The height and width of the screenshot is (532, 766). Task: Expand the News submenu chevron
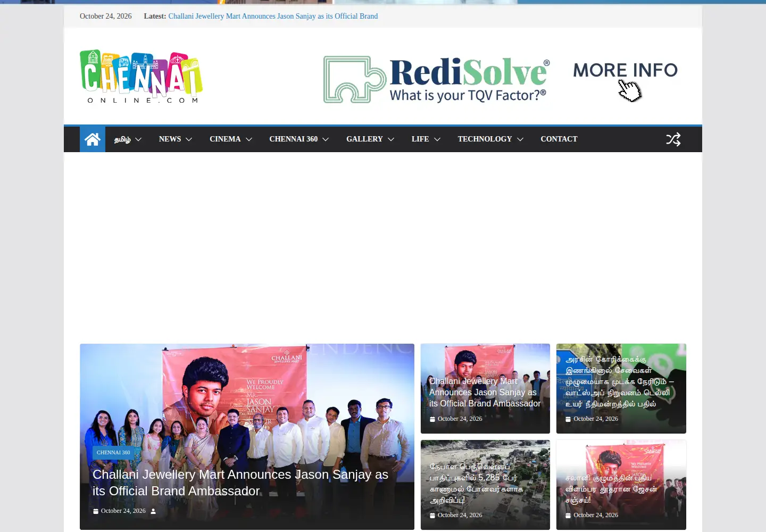pyautogui.click(x=189, y=139)
